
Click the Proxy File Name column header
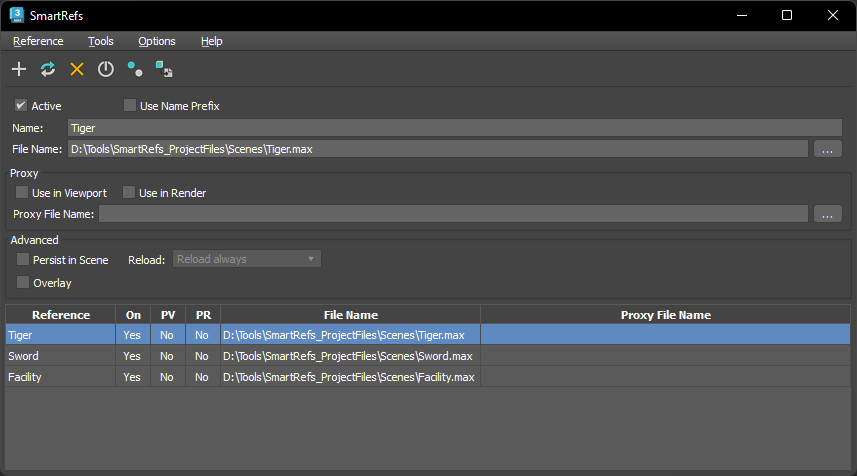pyautogui.click(x=666, y=315)
